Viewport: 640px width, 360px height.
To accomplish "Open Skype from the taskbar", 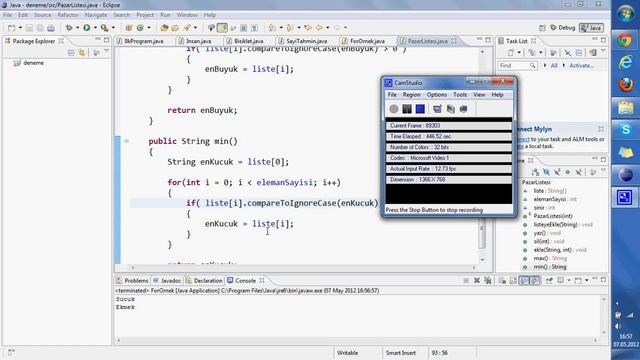I will click(625, 129).
